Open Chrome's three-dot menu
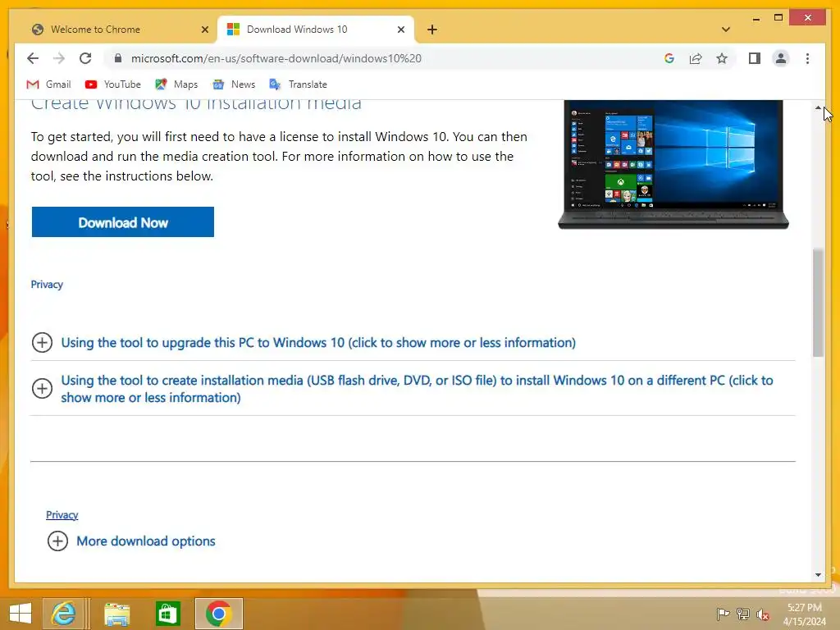The width and height of the screenshot is (840, 630). (807, 58)
